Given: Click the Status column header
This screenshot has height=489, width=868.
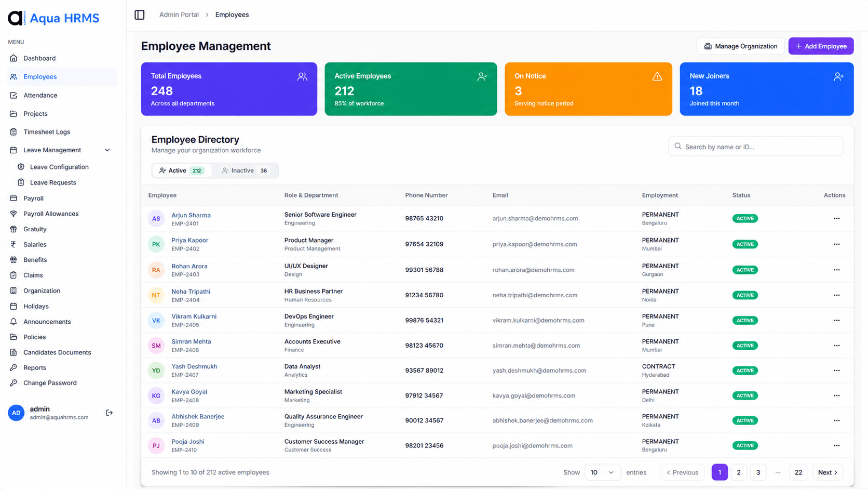Looking at the screenshot, I should pos(741,195).
